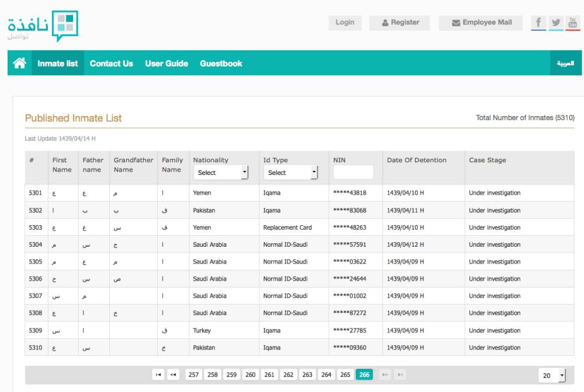Click the Published Inmate List heading
This screenshot has width=584, height=392.
pyautogui.click(x=74, y=118)
